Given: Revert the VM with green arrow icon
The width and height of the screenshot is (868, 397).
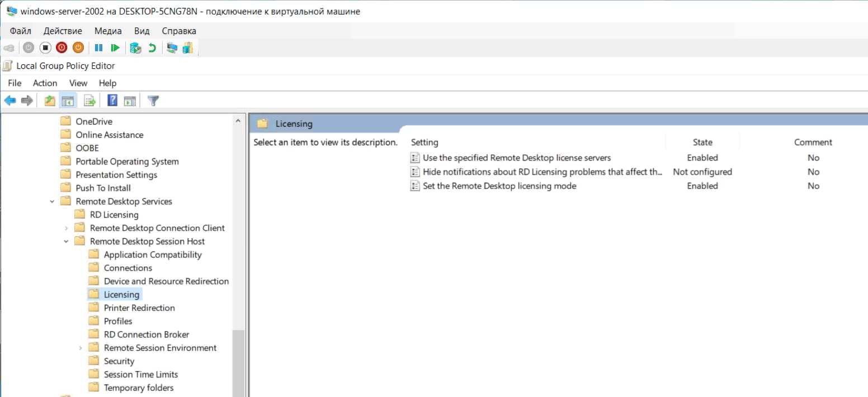Looking at the screenshot, I should tap(152, 48).
